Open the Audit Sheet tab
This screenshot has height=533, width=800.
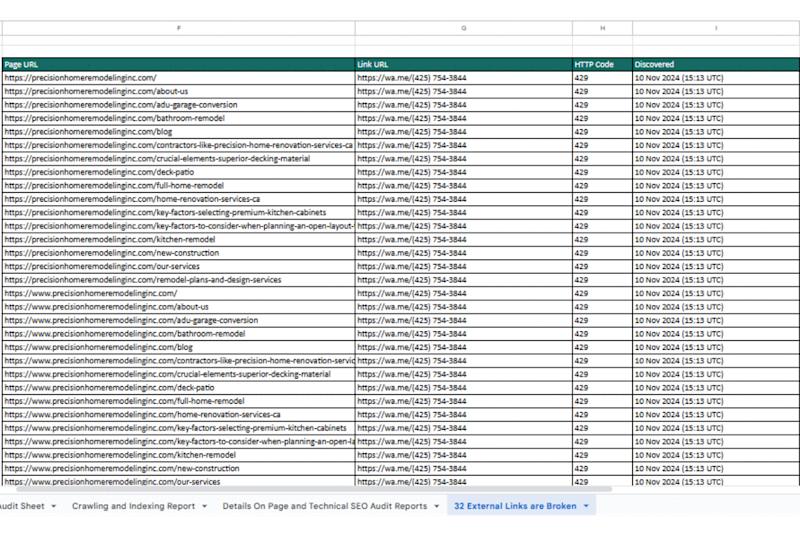tap(21, 506)
